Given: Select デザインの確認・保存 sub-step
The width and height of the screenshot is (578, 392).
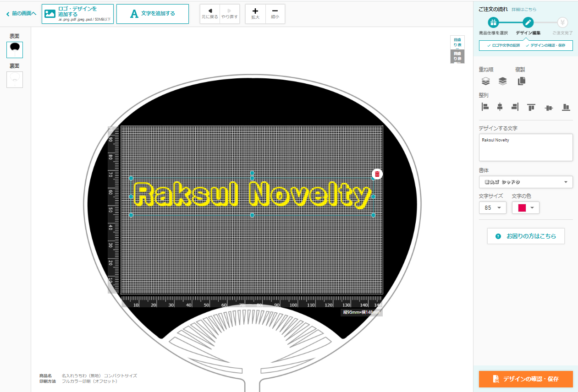Looking at the screenshot, I should (x=545, y=45).
